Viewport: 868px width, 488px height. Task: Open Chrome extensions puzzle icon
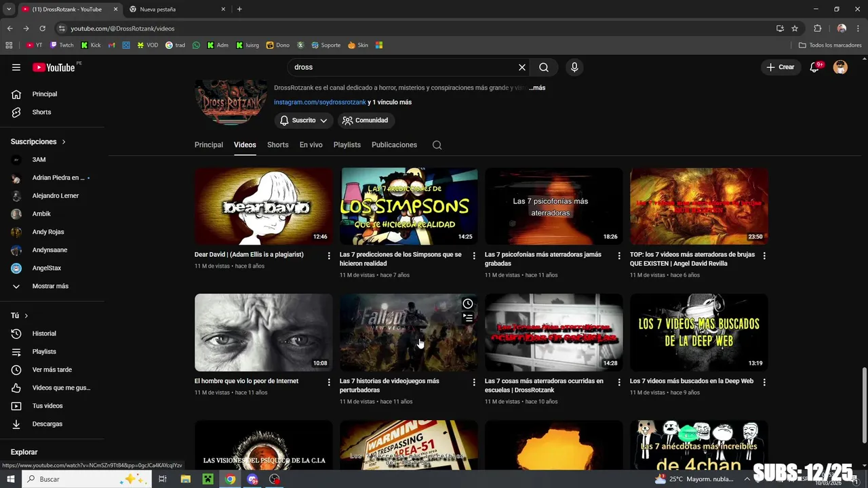coord(817,28)
